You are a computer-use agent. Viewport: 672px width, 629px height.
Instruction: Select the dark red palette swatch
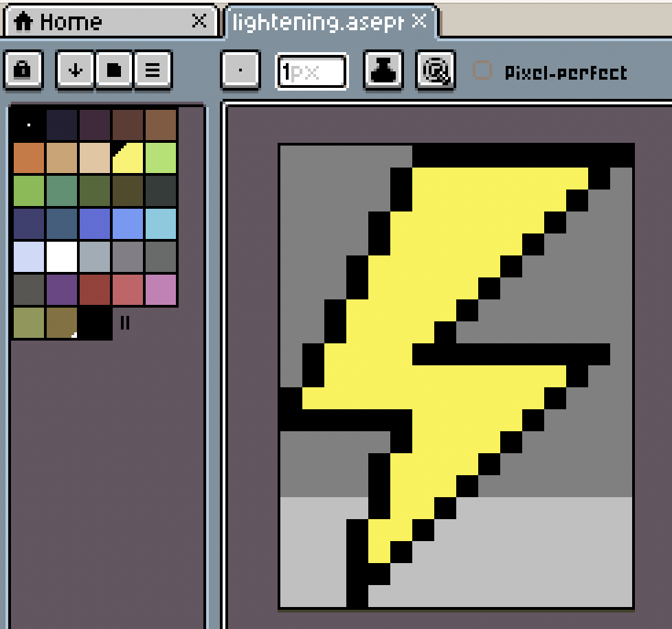coord(95,290)
